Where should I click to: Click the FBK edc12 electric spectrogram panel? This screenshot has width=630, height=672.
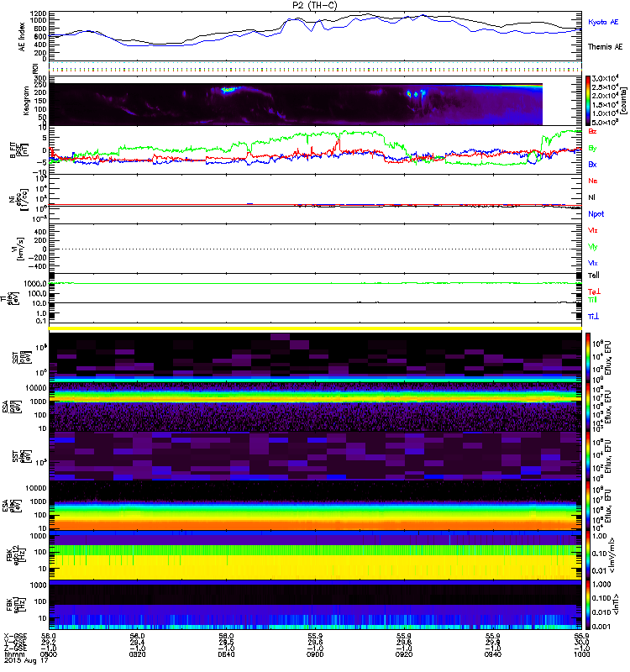click(315, 555)
